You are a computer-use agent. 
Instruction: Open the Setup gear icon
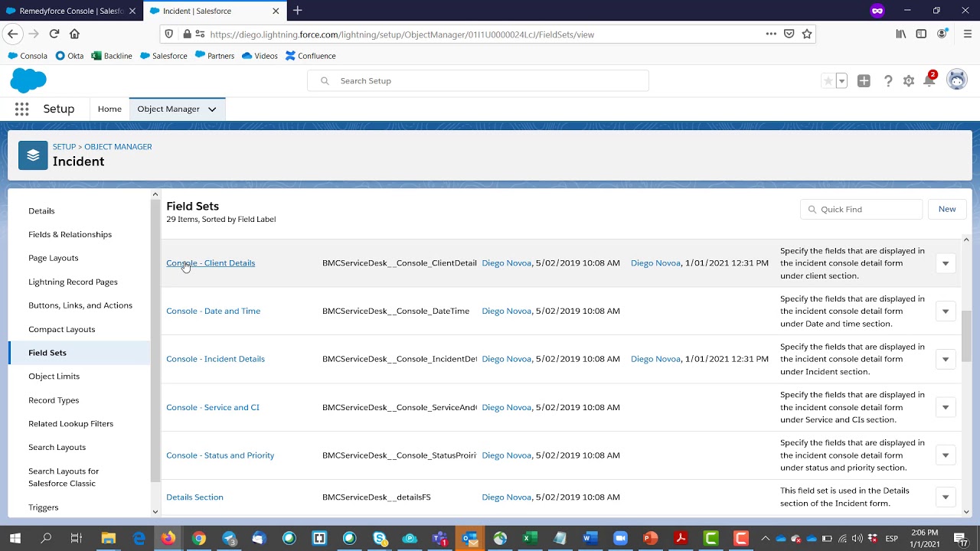[x=909, y=80]
